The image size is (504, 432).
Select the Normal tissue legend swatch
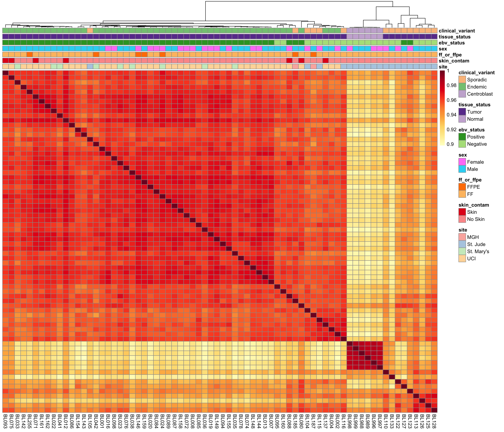(x=462, y=119)
